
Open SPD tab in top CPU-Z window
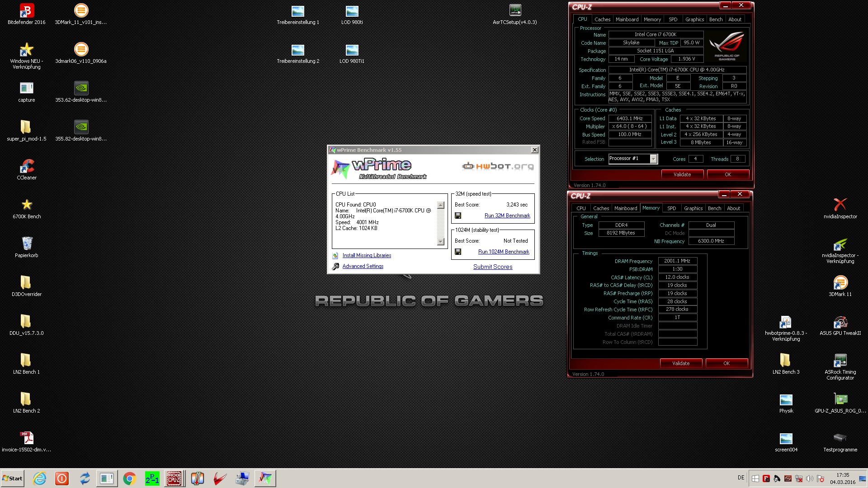tap(673, 19)
